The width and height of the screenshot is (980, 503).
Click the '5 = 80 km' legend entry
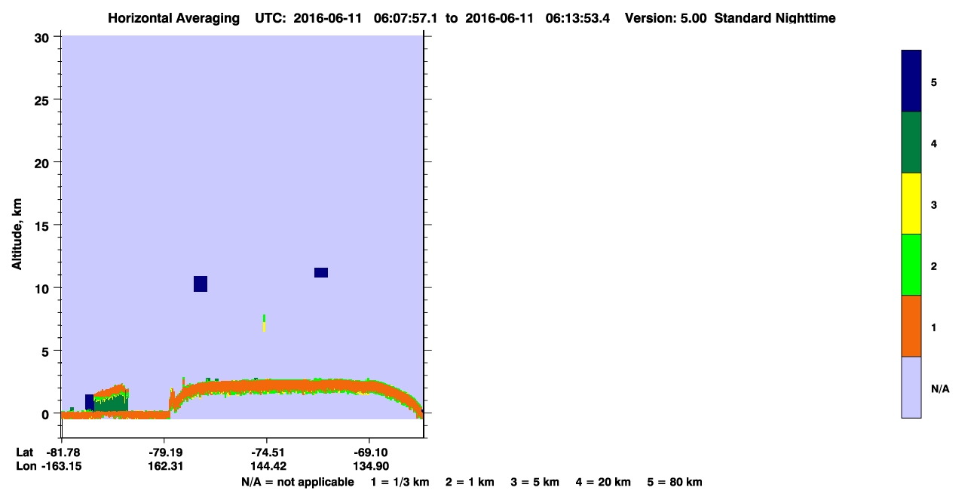point(675,482)
